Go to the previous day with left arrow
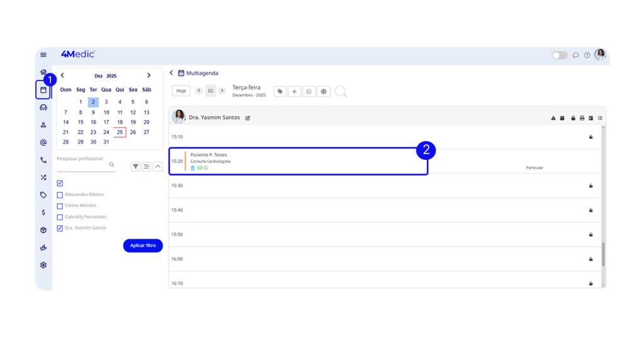 coord(199,91)
